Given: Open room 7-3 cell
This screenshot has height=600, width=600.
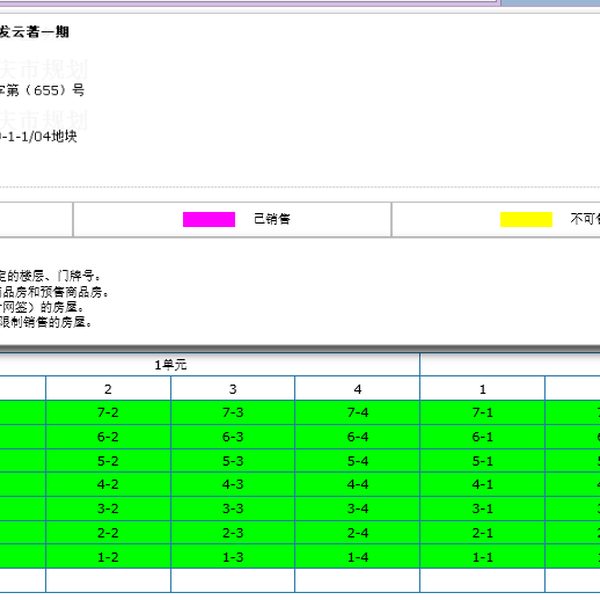Looking at the screenshot, I should pyautogui.click(x=233, y=412).
